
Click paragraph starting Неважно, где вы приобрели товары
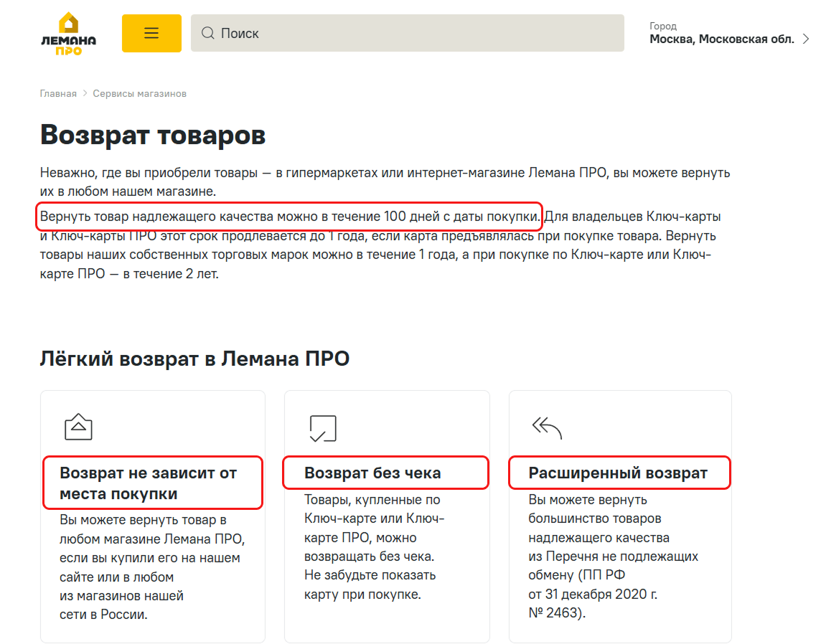click(385, 181)
